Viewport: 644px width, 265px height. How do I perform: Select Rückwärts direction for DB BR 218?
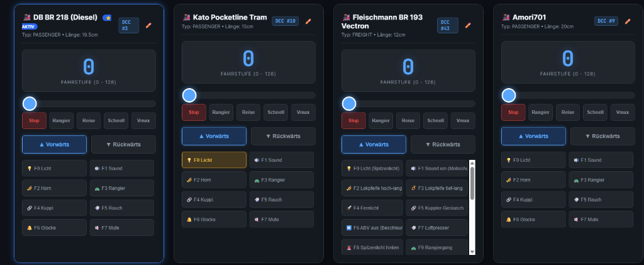pyautogui.click(x=124, y=145)
